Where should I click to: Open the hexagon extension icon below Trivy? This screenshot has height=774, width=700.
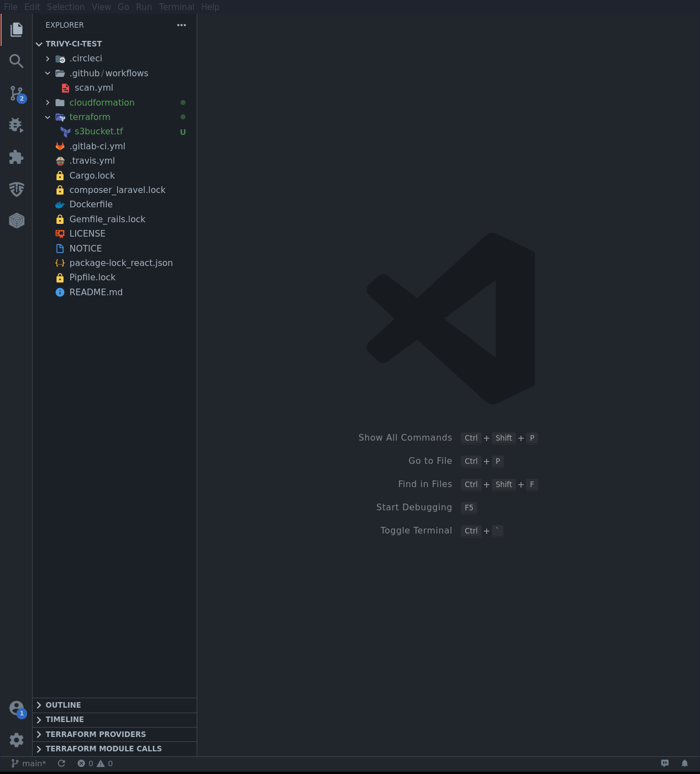coord(17,221)
